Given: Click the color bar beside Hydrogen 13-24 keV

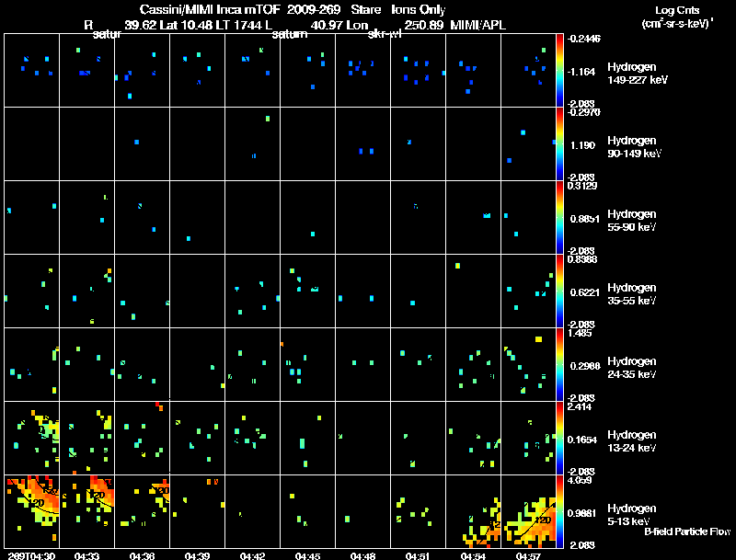Looking at the screenshot, I should click(x=559, y=439).
